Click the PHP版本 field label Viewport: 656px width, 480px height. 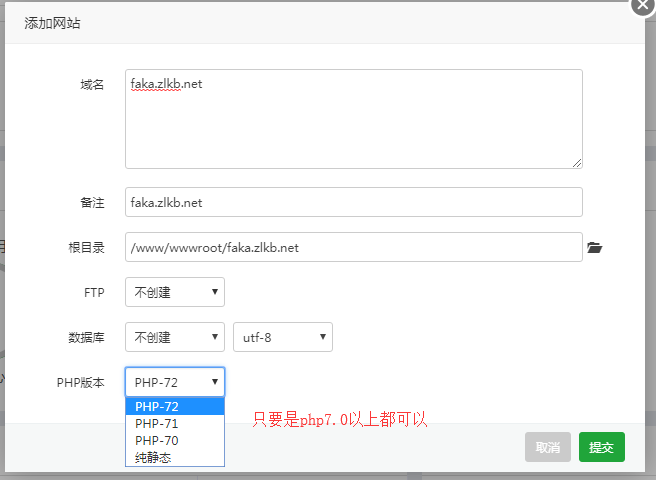point(80,382)
